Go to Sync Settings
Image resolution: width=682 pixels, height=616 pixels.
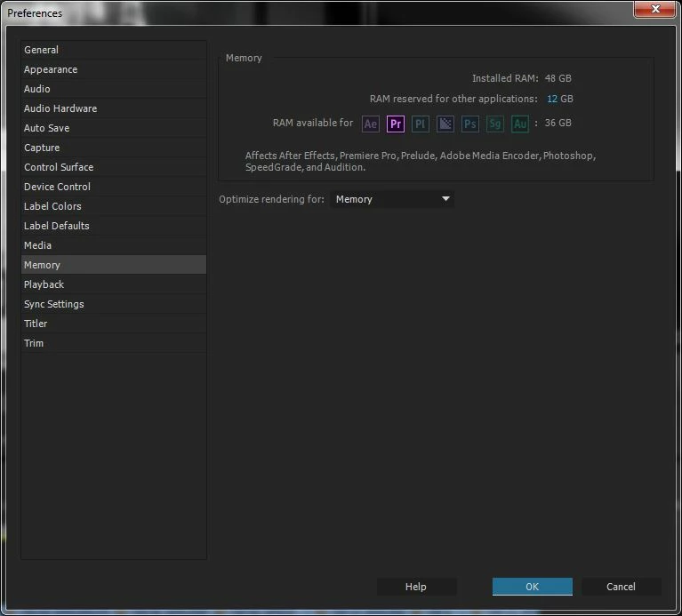click(x=114, y=304)
